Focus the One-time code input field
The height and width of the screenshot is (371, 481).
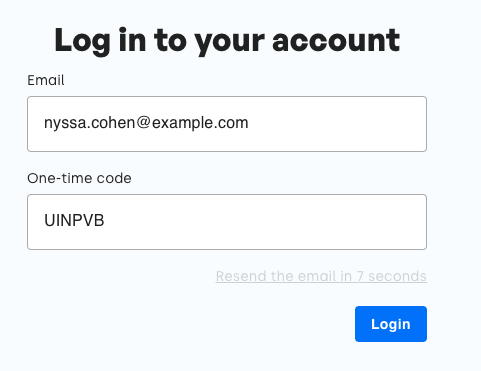[x=227, y=222]
